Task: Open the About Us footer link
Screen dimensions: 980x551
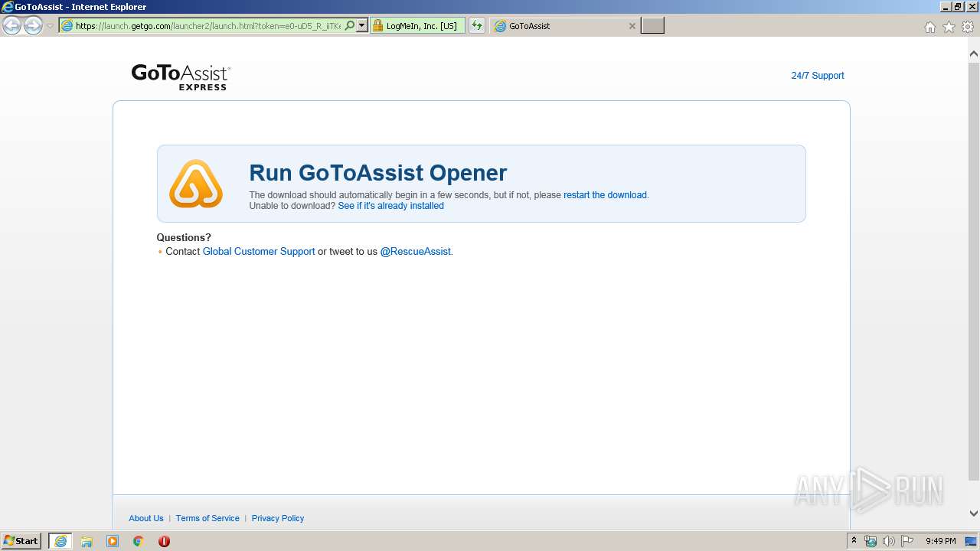Action: pyautogui.click(x=146, y=518)
